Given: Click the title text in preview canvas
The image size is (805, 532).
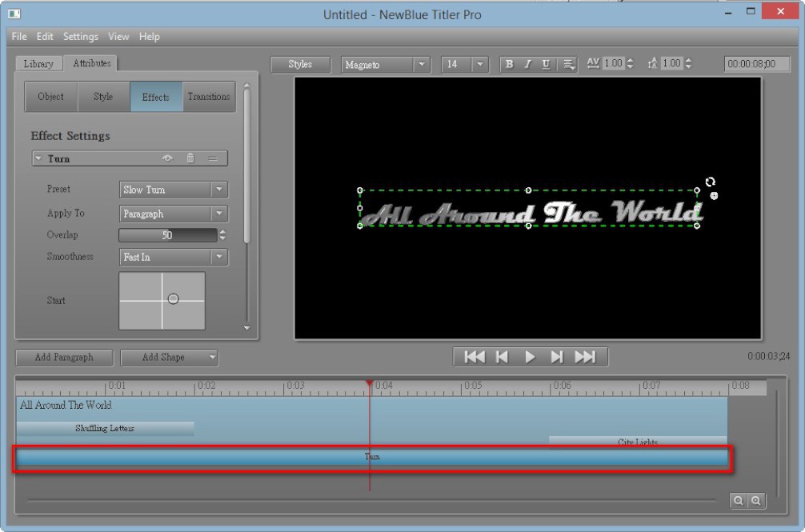Looking at the screenshot, I should pyautogui.click(x=534, y=212).
